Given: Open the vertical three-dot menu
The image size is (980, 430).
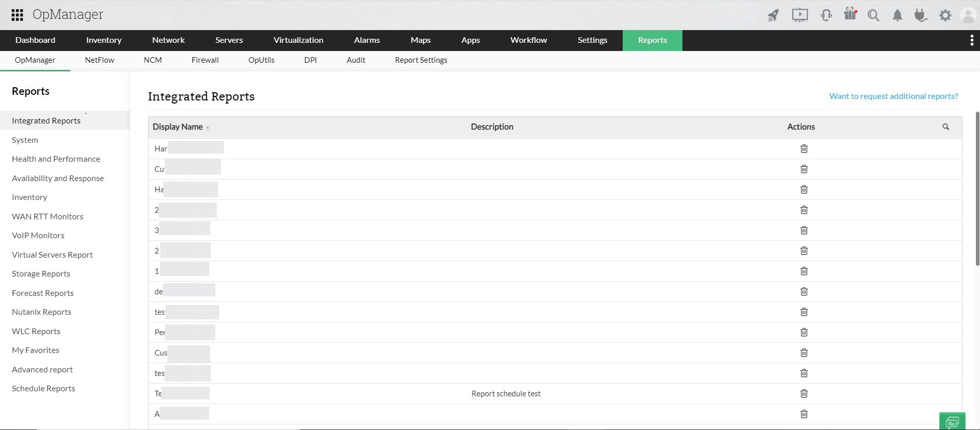Looking at the screenshot, I should (972, 40).
